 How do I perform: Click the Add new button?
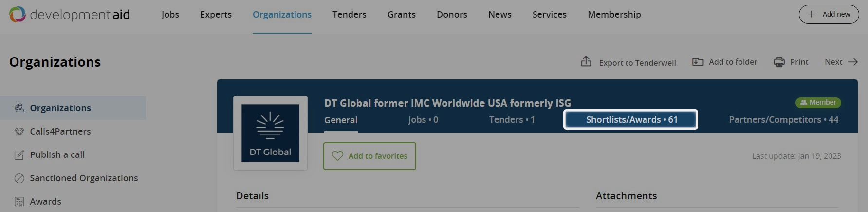pos(829,14)
